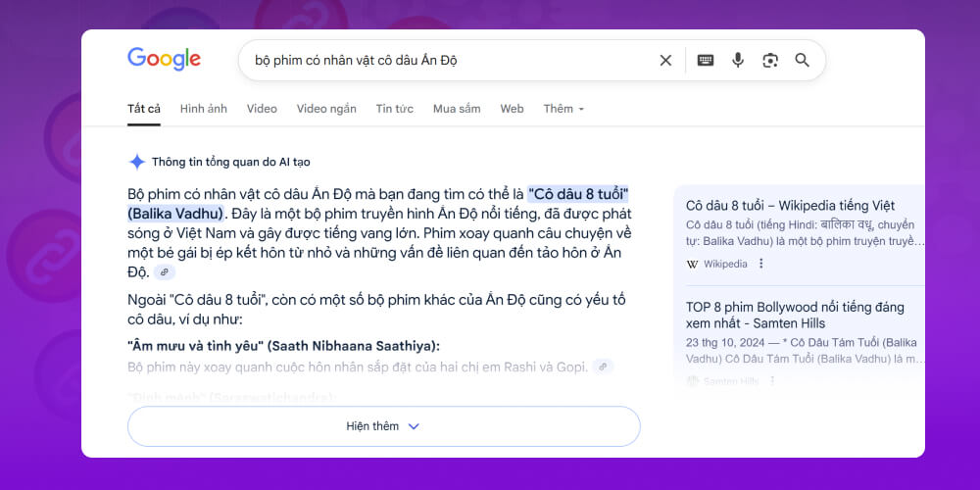980x490 pixels.
Task: Start voice search with microphone icon
Action: (738, 60)
